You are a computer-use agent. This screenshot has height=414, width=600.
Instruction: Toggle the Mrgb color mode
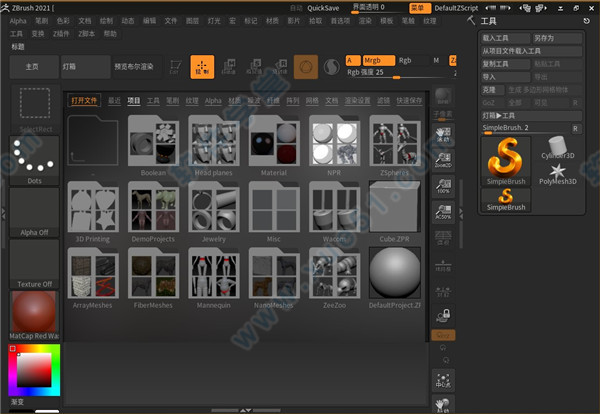coord(378,60)
